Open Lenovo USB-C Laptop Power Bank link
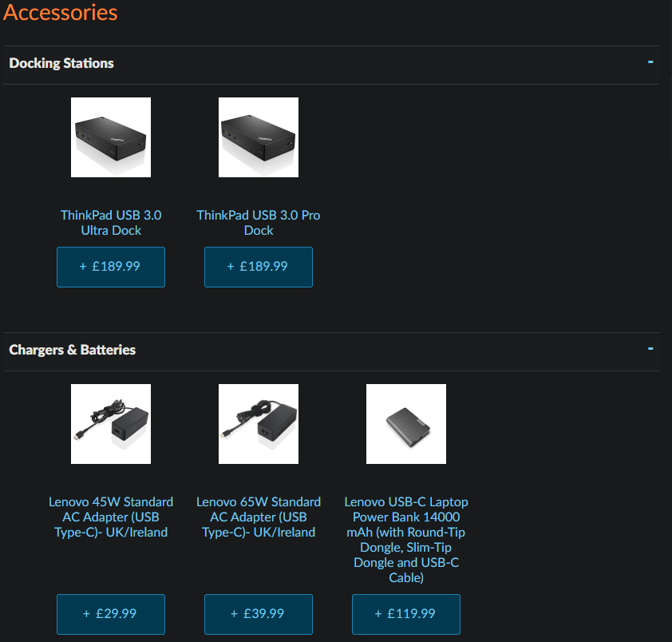Image resolution: width=672 pixels, height=642 pixels. [406, 540]
